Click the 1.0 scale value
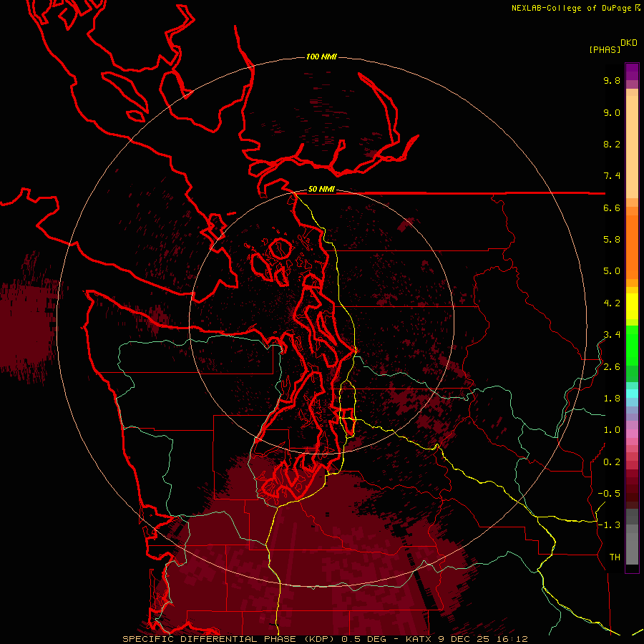This screenshot has height=644, width=644. click(x=612, y=430)
